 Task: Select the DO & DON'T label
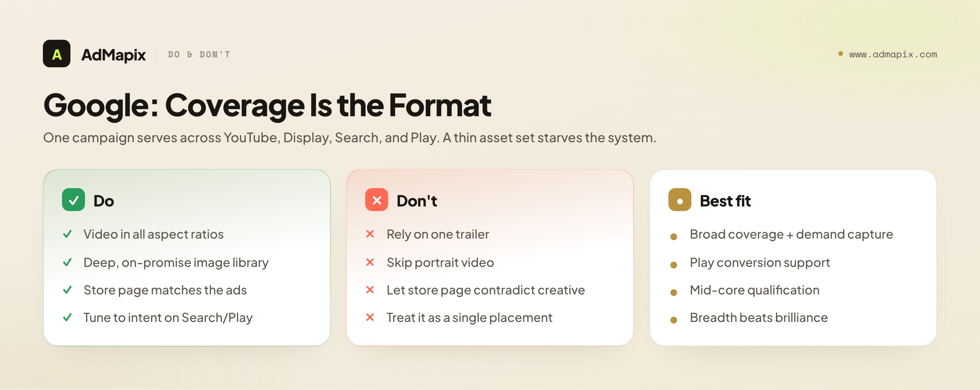click(199, 54)
